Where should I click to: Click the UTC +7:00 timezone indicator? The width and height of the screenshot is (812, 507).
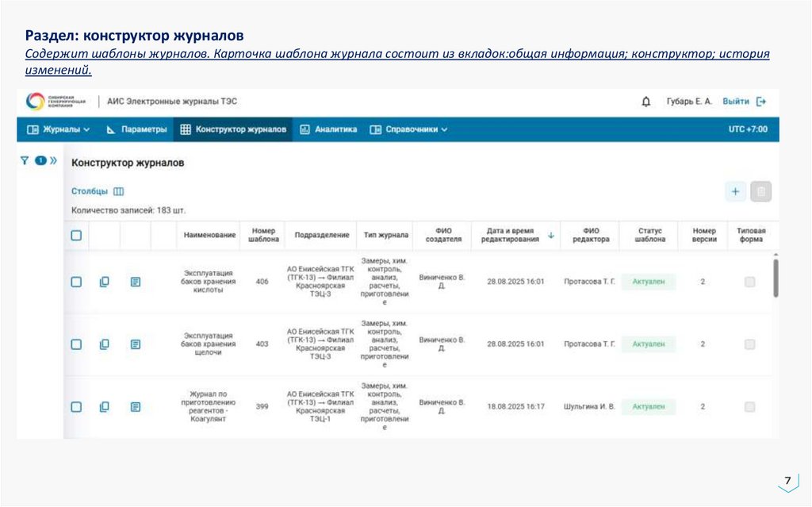point(748,129)
